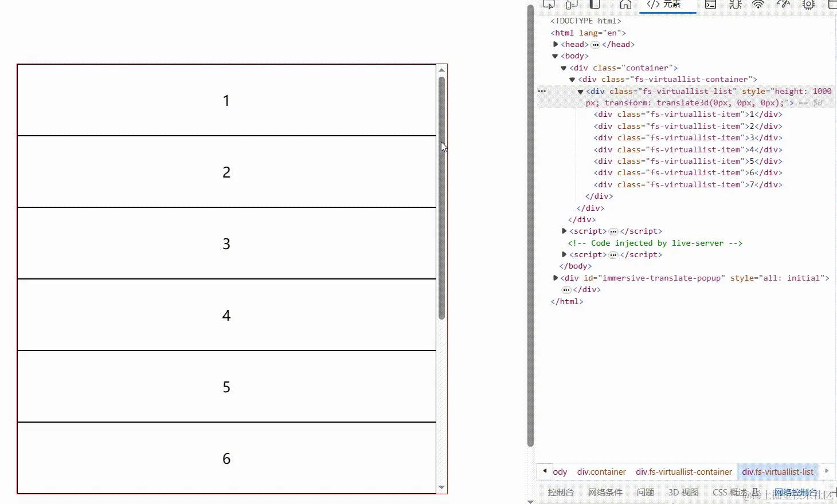Image resolution: width=837 pixels, height=504 pixels.
Task: Select the fs-virtuallist-item 2 DOM node
Action: (x=688, y=126)
